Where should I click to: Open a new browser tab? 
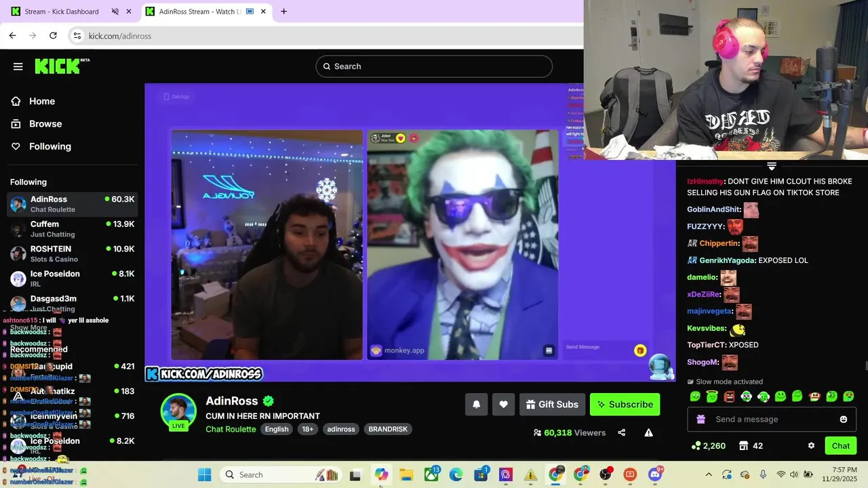(x=283, y=12)
